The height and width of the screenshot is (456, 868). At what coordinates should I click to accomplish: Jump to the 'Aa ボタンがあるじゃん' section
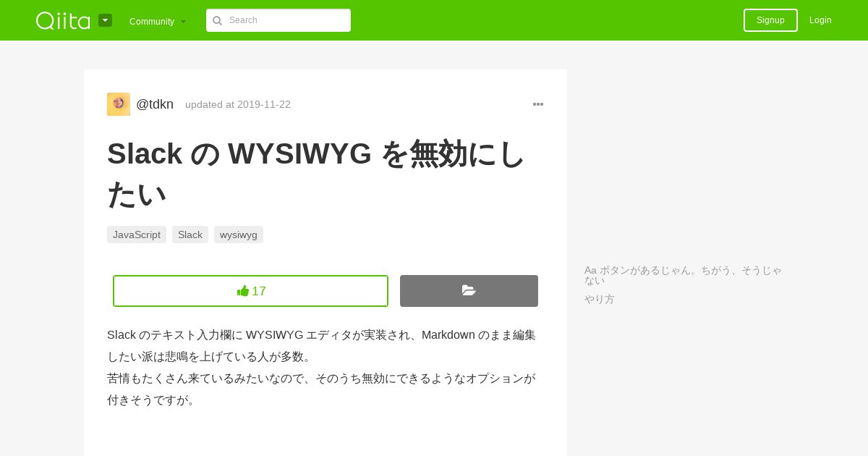coord(683,275)
